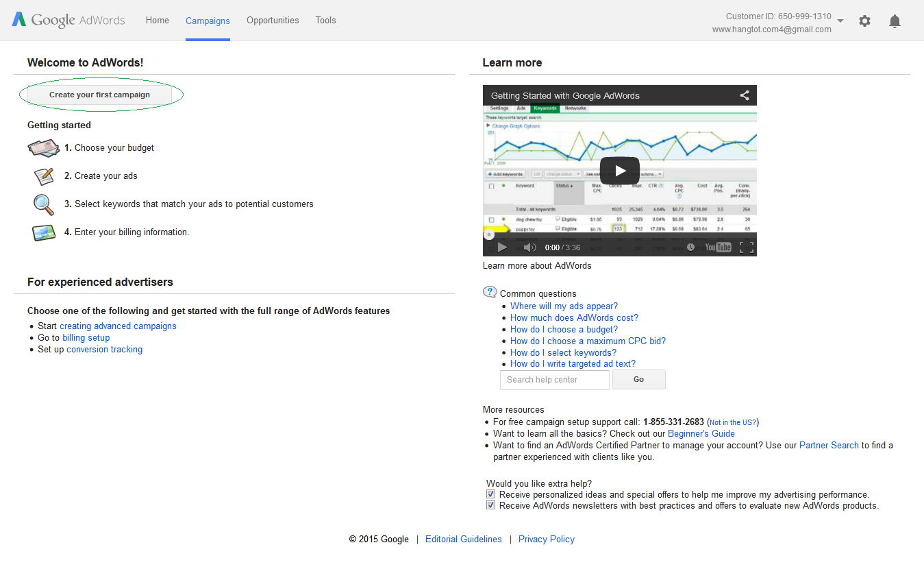
Task: Click the pencil notepad icon beside Create your ads
Action: pos(44,176)
